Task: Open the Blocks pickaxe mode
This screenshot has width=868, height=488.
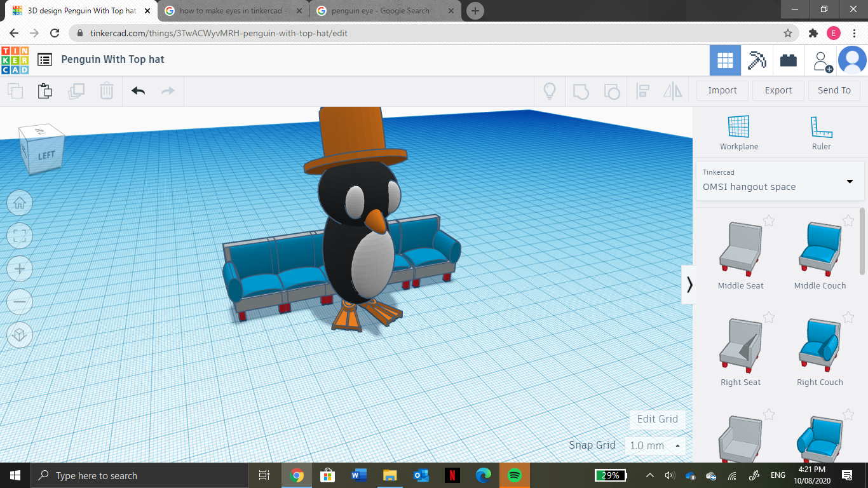Action: click(757, 60)
